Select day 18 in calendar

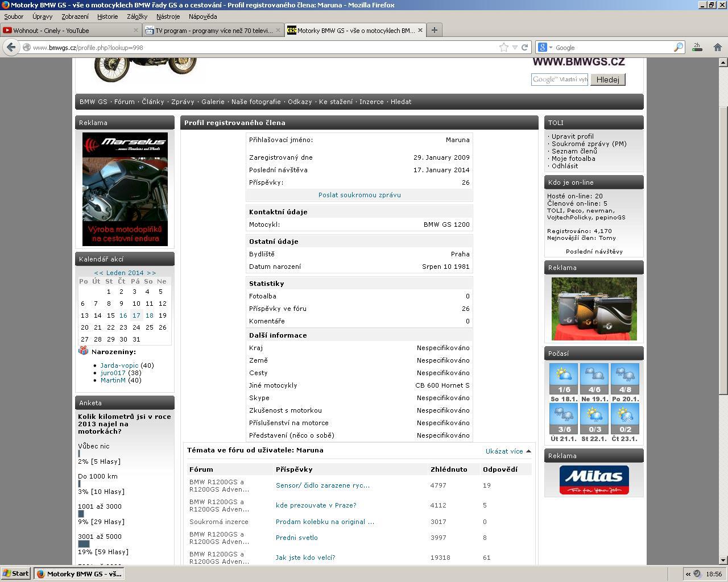pos(149,315)
